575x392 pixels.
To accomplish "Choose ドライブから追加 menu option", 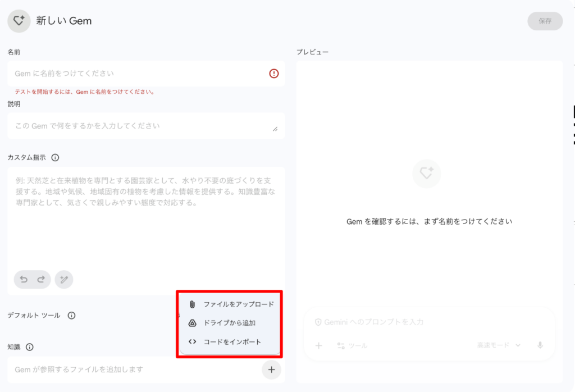I will pos(229,323).
